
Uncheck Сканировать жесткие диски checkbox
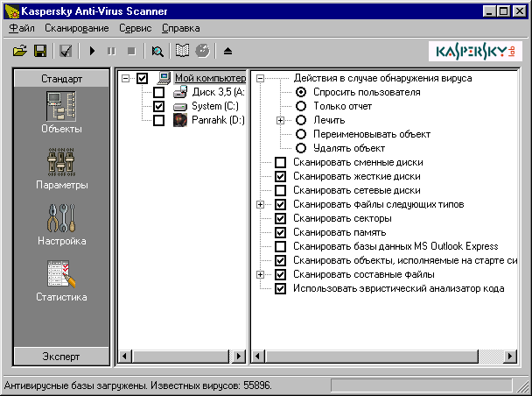pos(280,176)
